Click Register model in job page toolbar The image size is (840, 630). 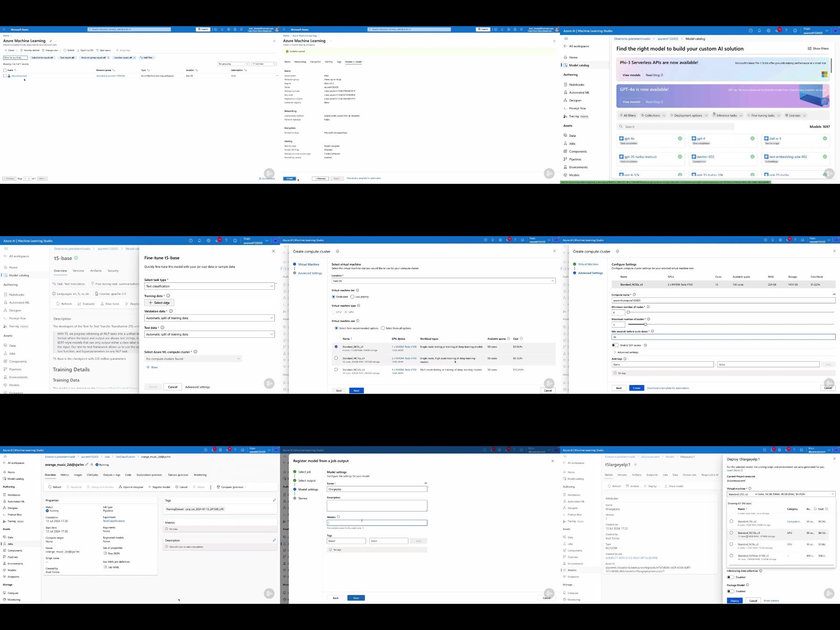click(x=160, y=487)
